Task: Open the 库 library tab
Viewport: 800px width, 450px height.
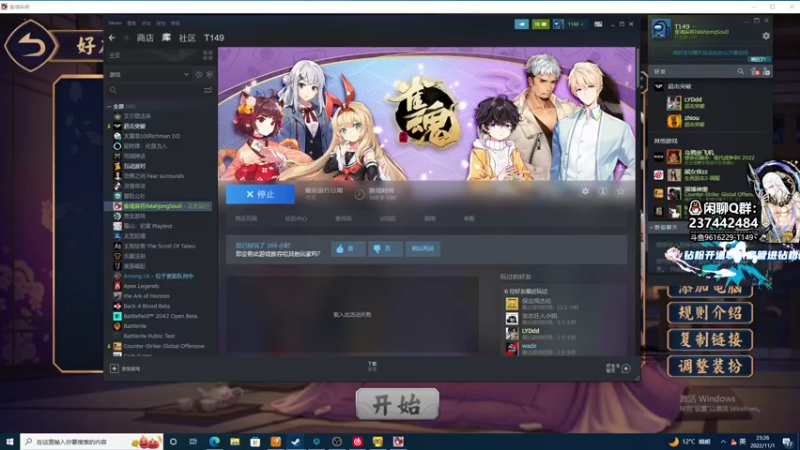Action: click(166, 38)
